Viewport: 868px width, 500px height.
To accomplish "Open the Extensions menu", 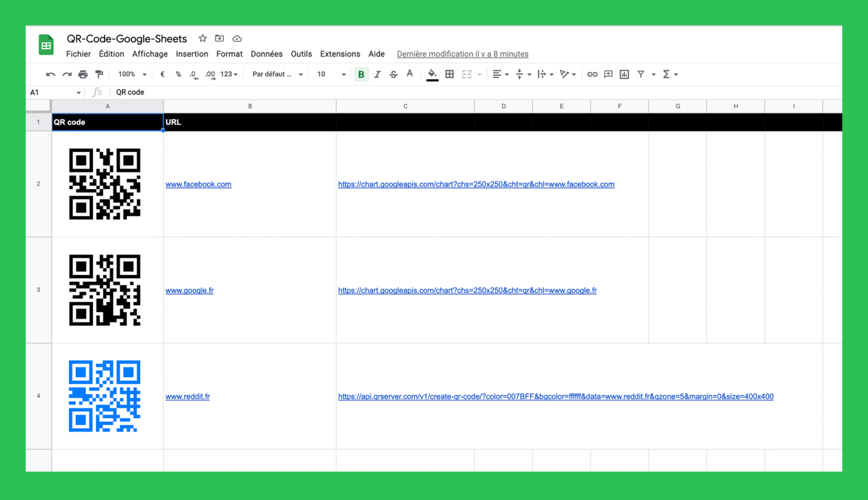I will point(340,54).
